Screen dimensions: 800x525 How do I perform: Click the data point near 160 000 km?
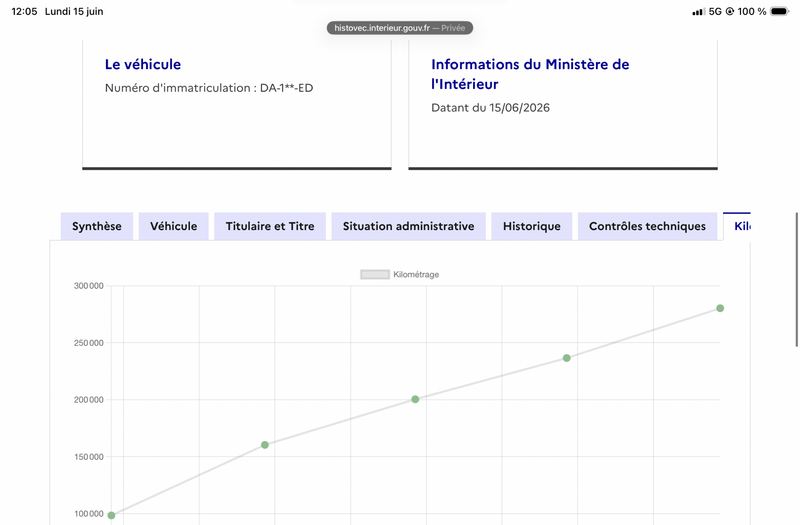(x=265, y=445)
